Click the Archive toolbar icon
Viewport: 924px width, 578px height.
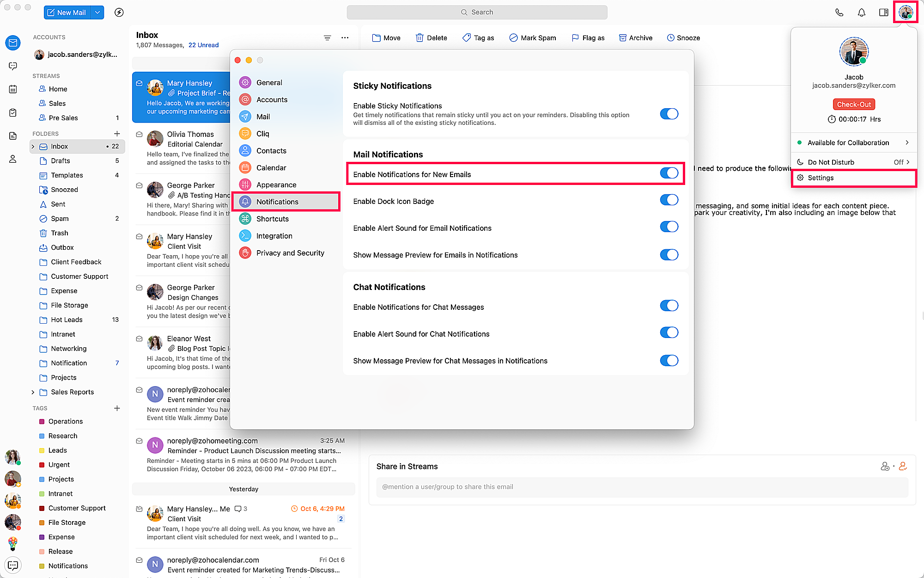622,38
